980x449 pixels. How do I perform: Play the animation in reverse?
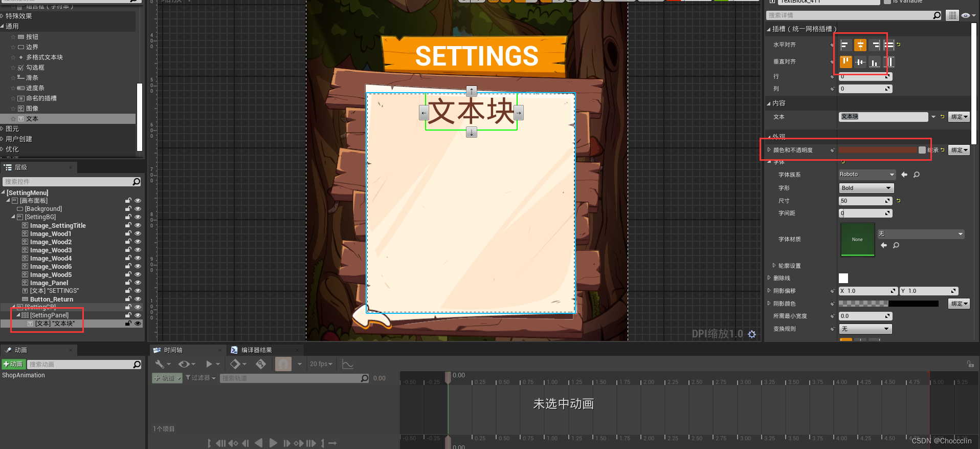click(259, 443)
